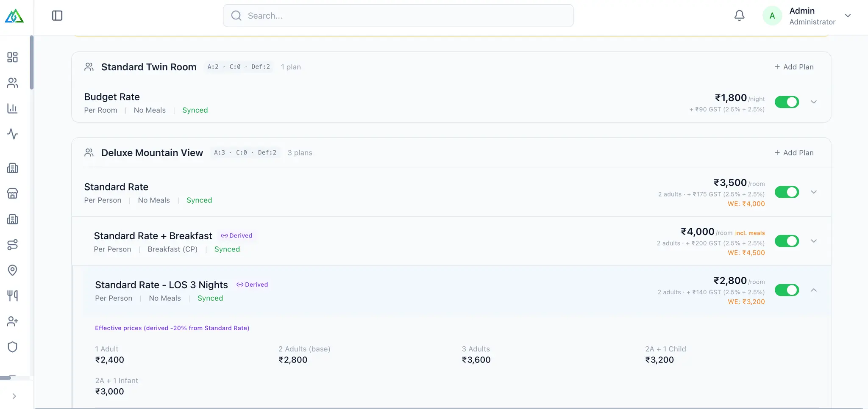Click the 3 Adults ₹3,600 price
This screenshot has width=868, height=409.
[476, 360]
